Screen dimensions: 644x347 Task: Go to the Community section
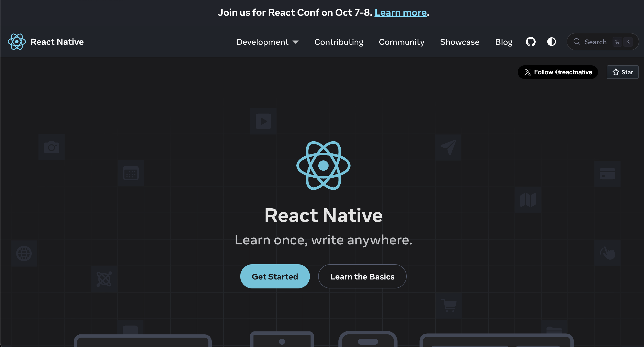(402, 42)
